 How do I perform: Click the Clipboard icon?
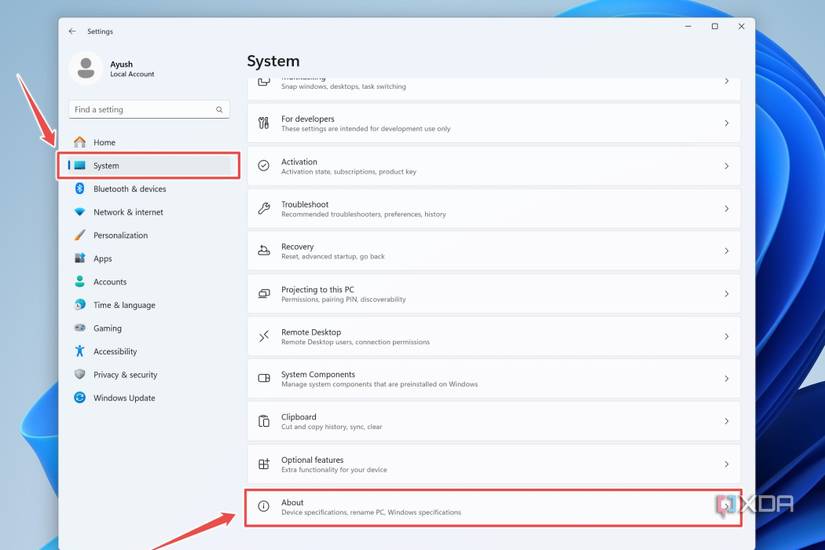click(x=264, y=421)
